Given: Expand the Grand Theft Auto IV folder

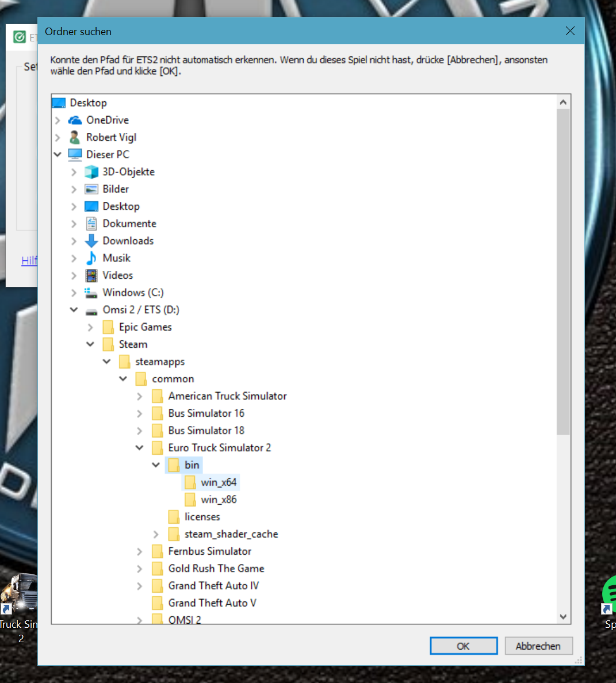Looking at the screenshot, I should (x=139, y=586).
